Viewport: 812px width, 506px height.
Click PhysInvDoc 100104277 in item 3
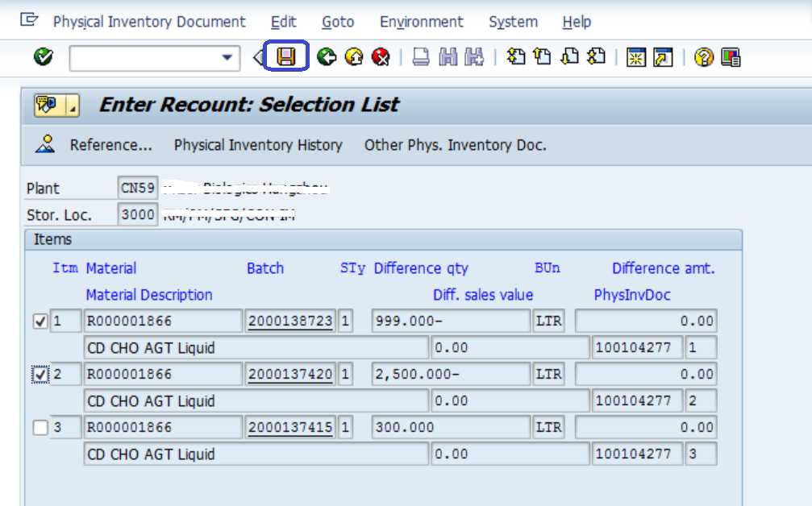[x=636, y=454]
